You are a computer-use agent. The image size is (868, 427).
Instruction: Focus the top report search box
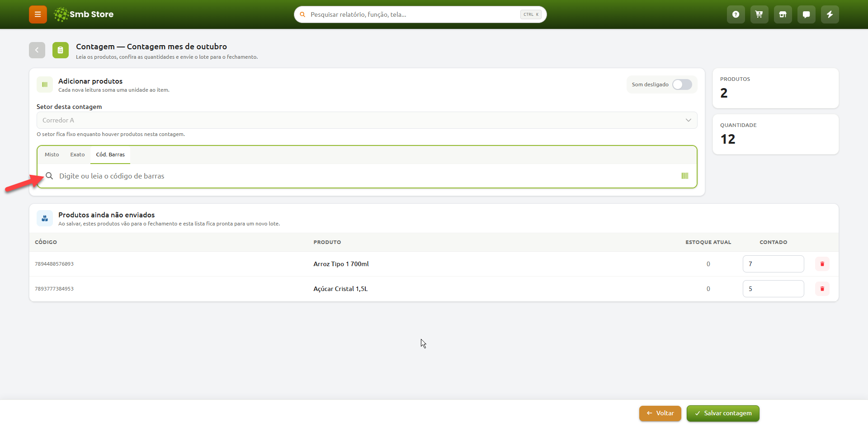click(x=420, y=14)
